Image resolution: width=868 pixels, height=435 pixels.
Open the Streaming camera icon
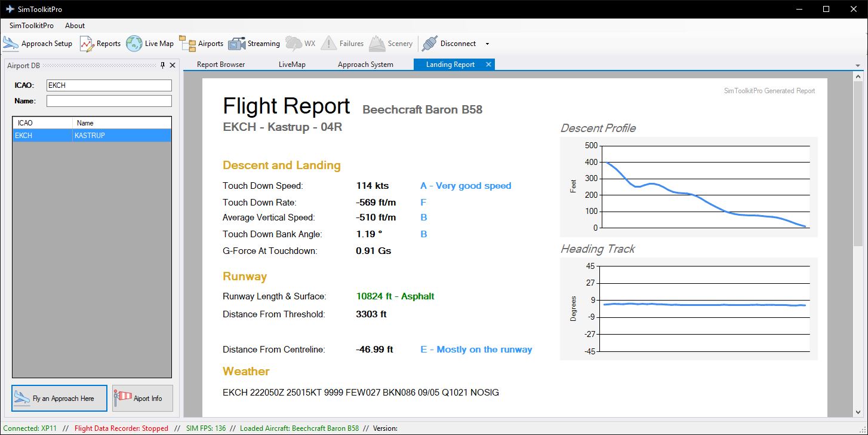[237, 44]
